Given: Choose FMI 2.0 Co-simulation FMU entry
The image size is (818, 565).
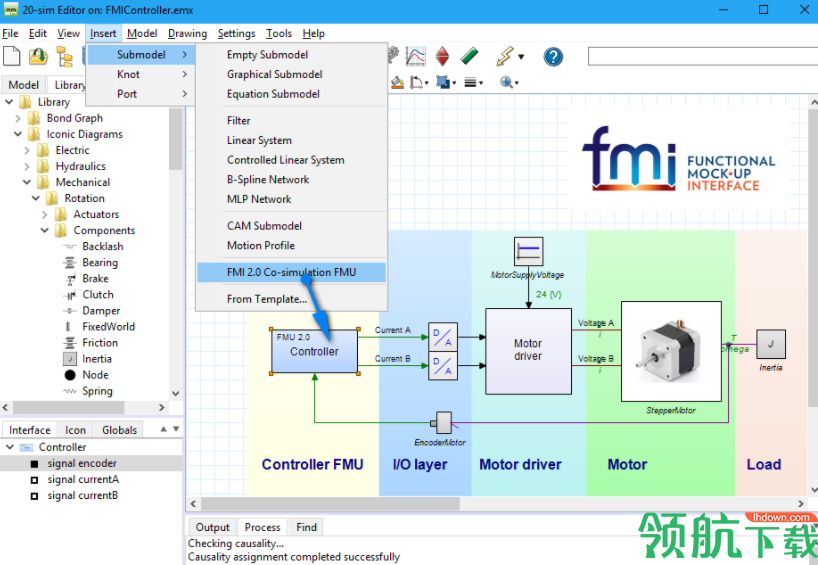Looking at the screenshot, I should click(x=291, y=272).
